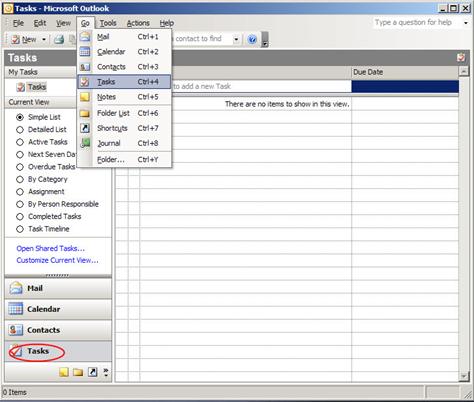
Task: Open the help question box dropdown arrow
Action: click(x=466, y=23)
